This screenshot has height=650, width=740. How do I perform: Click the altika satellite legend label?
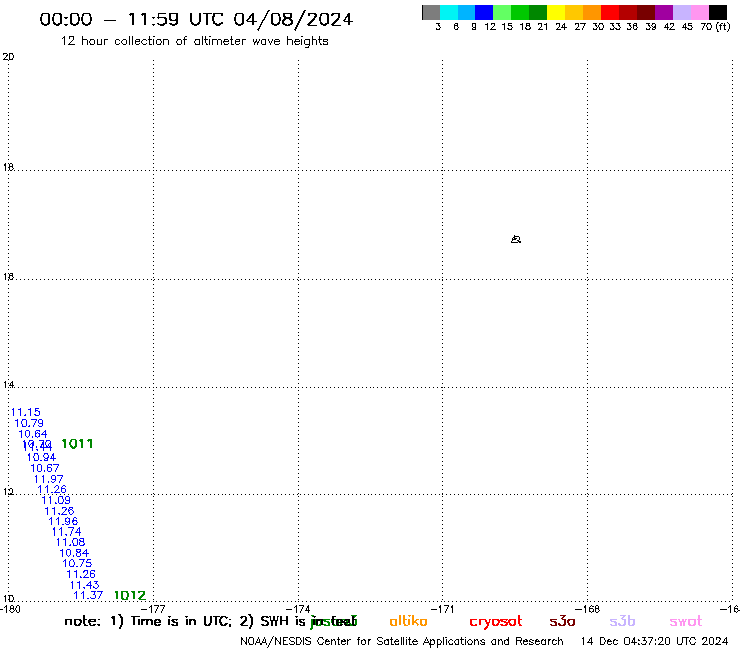[408, 621]
